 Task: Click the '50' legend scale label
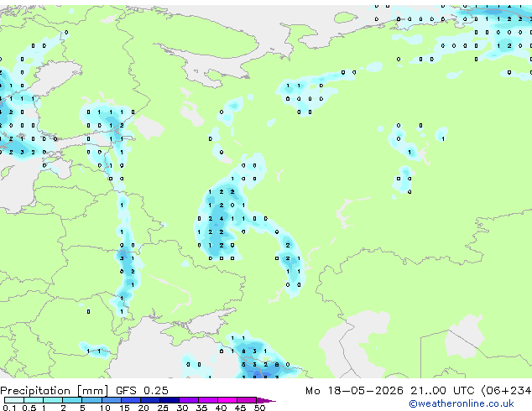[259, 408]
